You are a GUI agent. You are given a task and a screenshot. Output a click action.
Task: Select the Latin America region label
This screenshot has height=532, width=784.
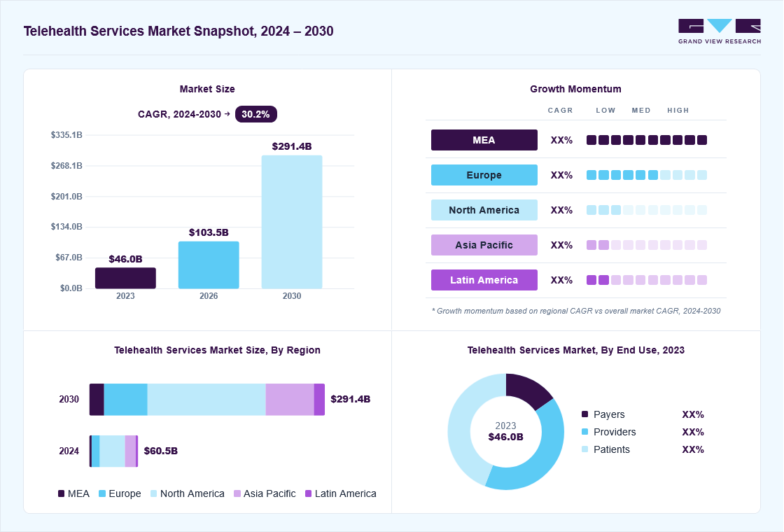point(484,280)
